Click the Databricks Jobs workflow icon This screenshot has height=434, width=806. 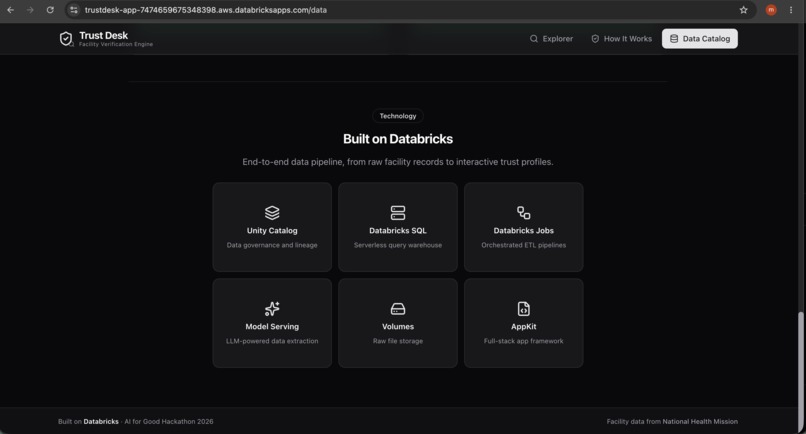[523, 212]
